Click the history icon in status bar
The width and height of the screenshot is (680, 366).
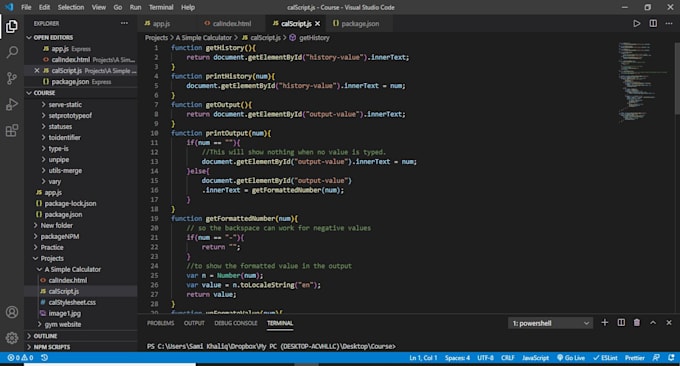[44, 358]
